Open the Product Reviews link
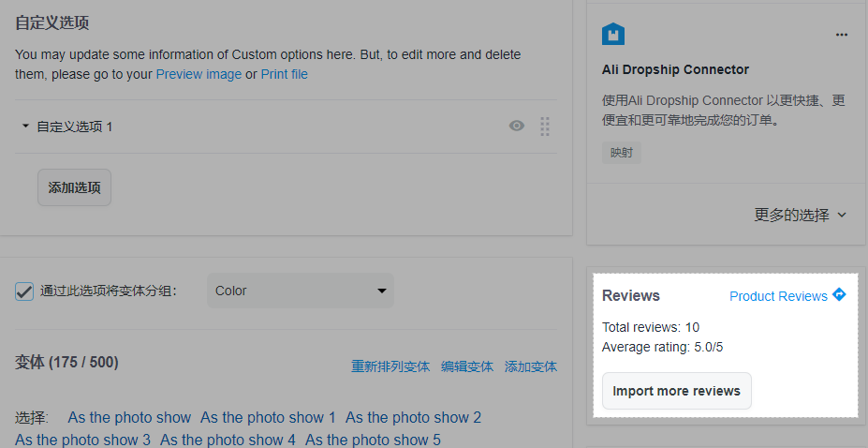This screenshot has width=868, height=448. click(778, 296)
